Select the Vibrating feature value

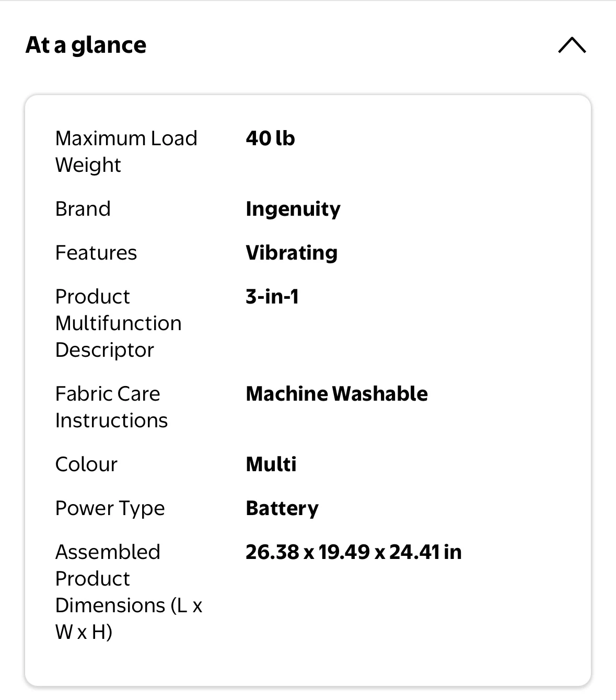[292, 253]
